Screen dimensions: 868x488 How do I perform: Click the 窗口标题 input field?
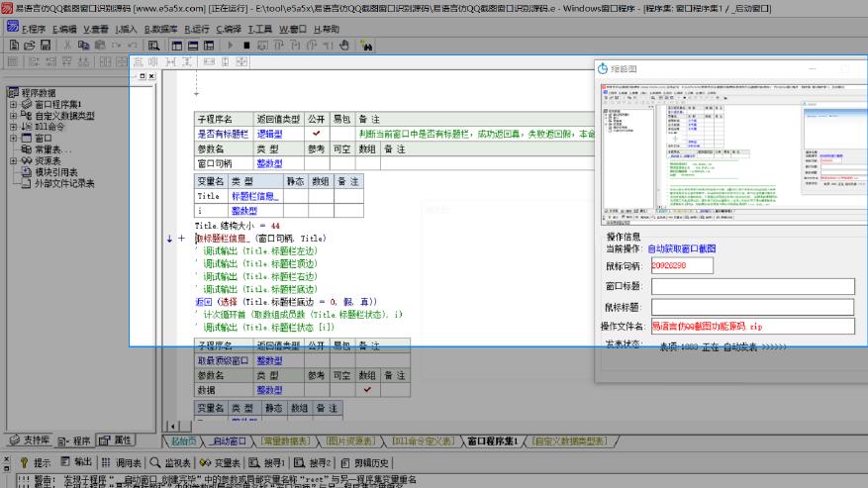(753, 286)
